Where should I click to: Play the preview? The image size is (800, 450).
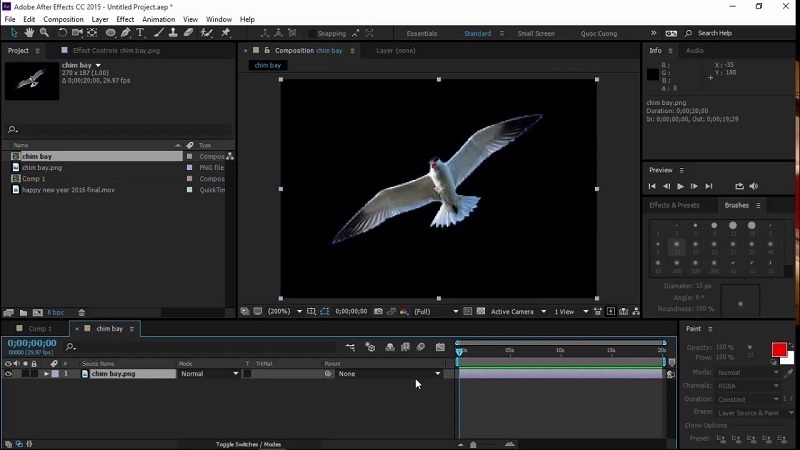coord(680,186)
